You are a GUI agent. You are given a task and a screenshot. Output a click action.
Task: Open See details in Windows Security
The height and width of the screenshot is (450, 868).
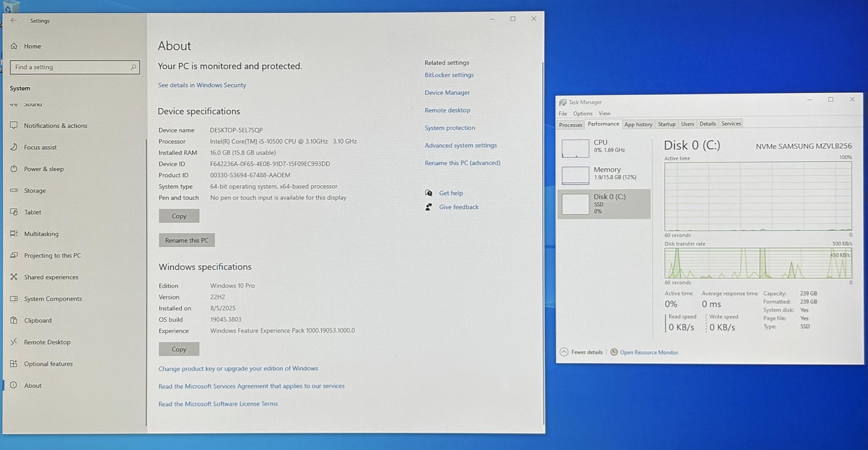[x=202, y=85]
